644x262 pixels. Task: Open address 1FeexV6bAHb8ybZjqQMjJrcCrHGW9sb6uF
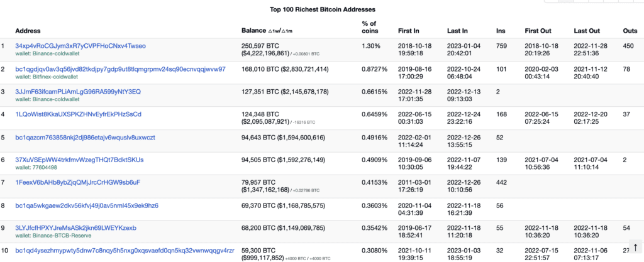tap(77, 182)
